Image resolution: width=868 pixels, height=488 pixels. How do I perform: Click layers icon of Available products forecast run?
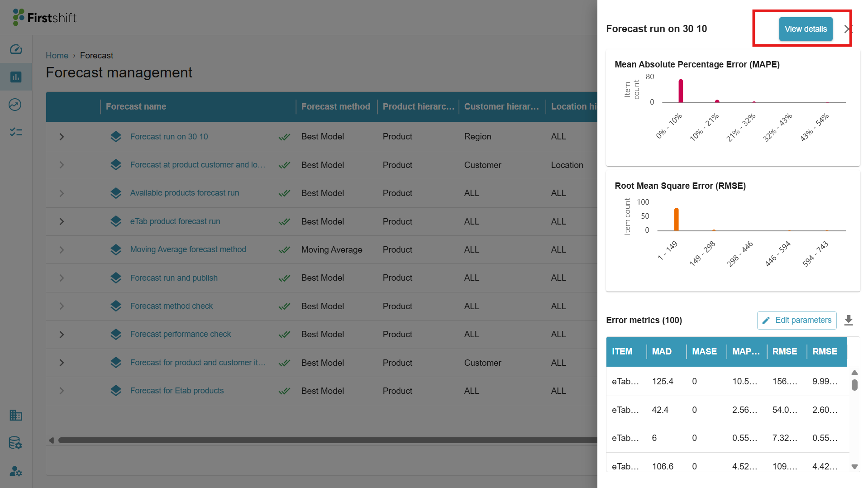(x=116, y=193)
